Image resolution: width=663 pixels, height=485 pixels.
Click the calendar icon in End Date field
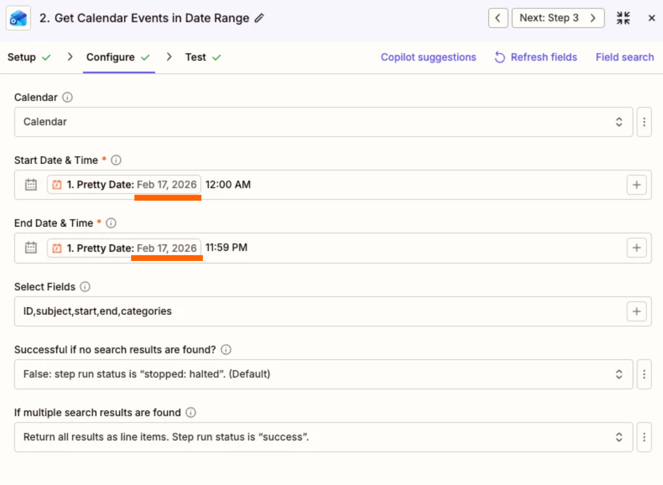(x=31, y=248)
